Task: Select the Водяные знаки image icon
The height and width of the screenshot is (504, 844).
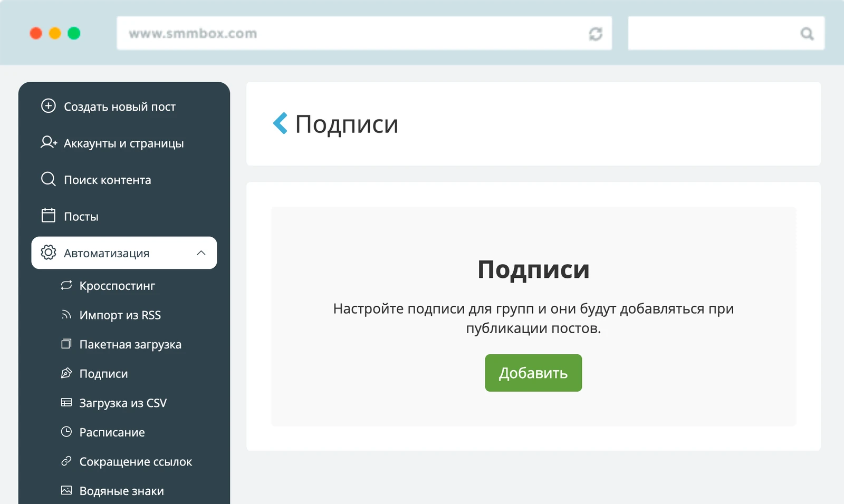Action: click(x=65, y=490)
